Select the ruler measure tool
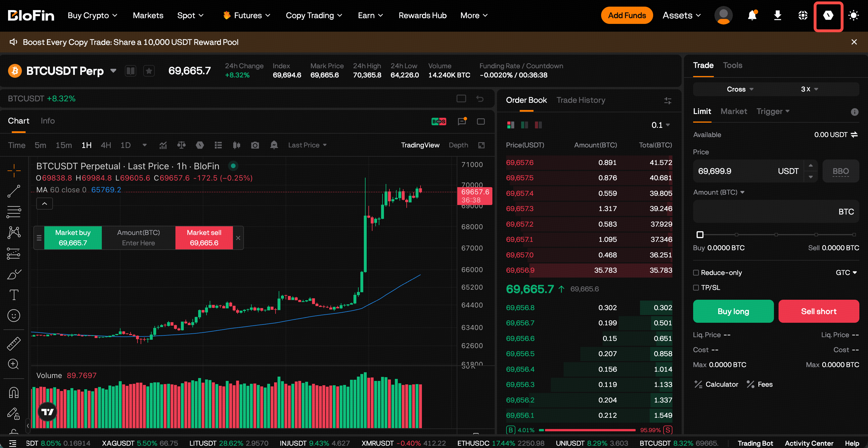The image size is (868, 448). 14,343
